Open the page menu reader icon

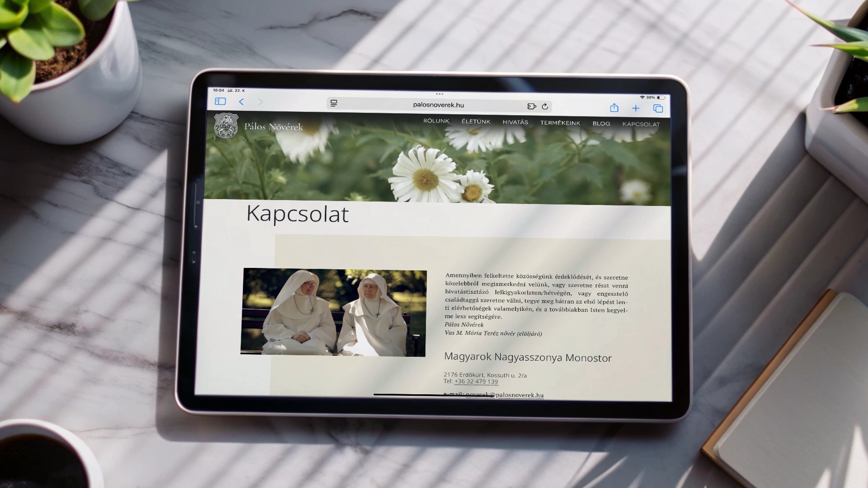coord(334,103)
